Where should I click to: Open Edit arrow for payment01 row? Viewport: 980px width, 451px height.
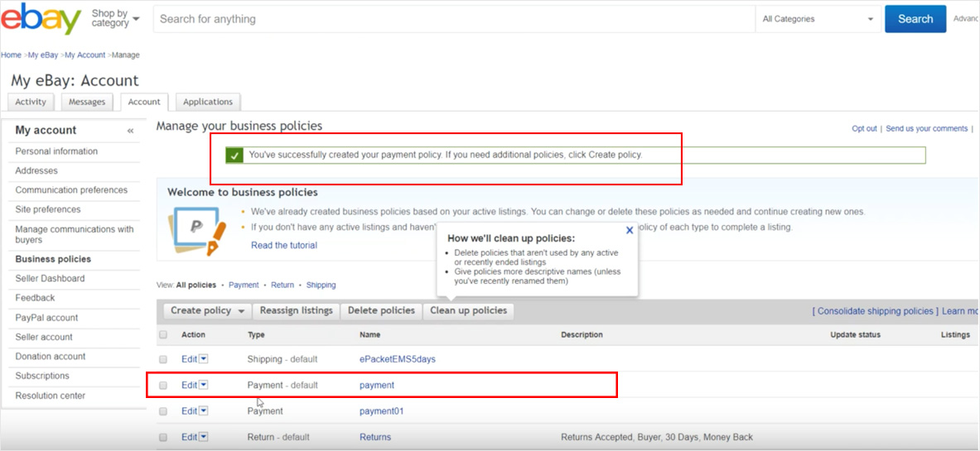(204, 411)
